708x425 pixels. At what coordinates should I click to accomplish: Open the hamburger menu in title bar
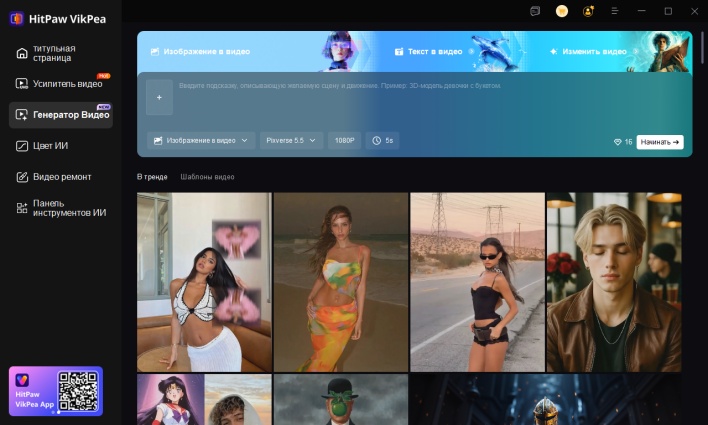pyautogui.click(x=614, y=11)
